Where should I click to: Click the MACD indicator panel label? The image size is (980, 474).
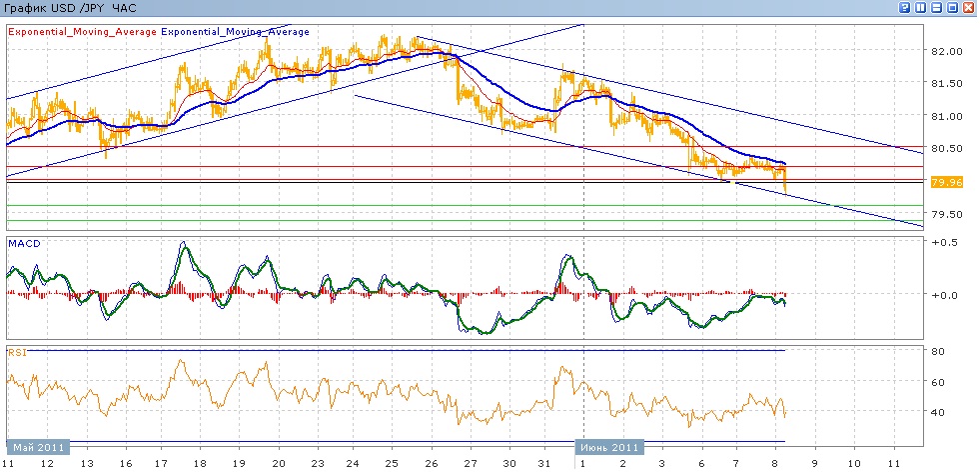[24, 243]
